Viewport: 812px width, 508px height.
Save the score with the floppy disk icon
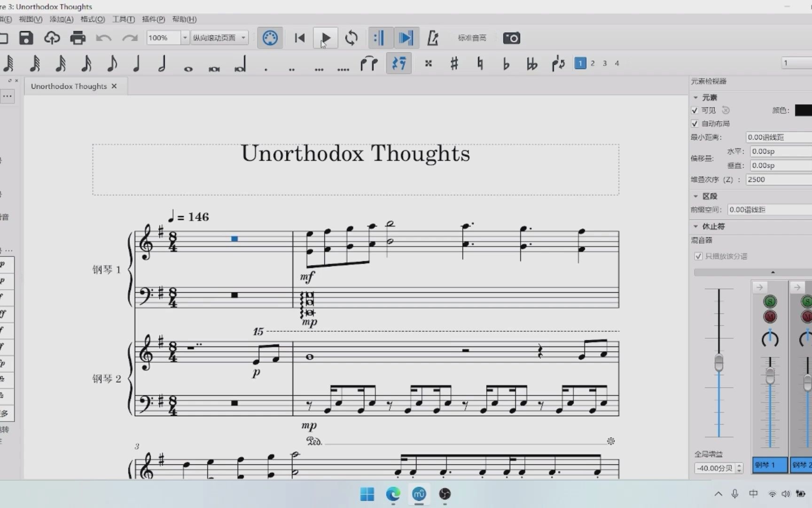click(26, 38)
